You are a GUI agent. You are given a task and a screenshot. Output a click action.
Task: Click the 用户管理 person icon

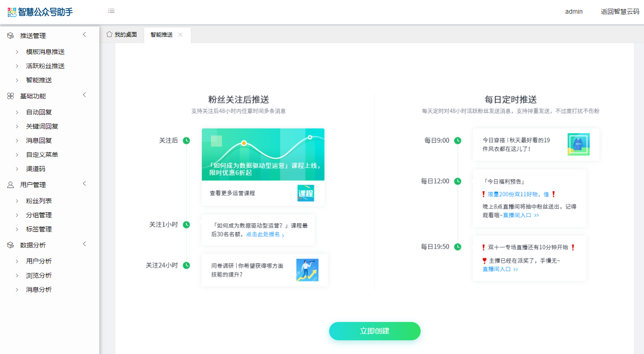pyautogui.click(x=11, y=185)
